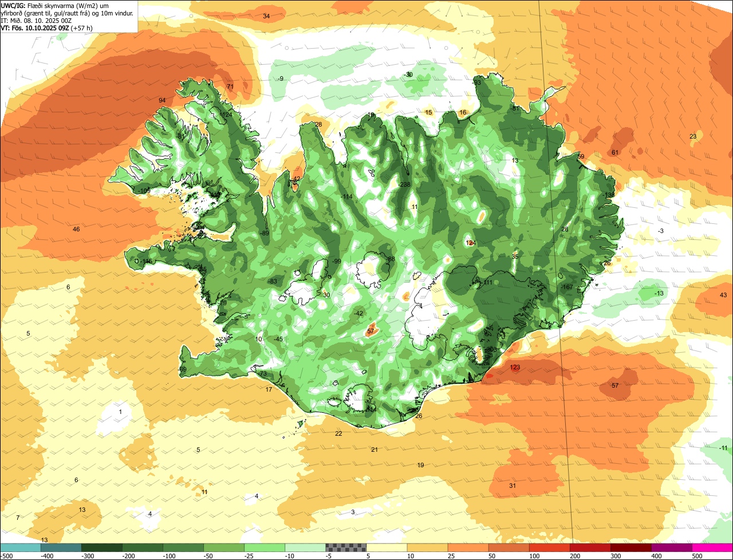Image resolution: width=733 pixels, height=560 pixels.
Task: Click the map value '46' west of Iceland
Action: (76, 230)
